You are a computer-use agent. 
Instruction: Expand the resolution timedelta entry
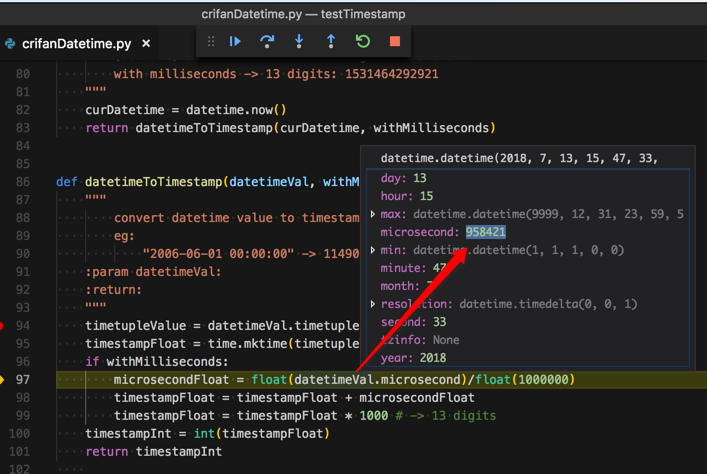click(x=373, y=304)
